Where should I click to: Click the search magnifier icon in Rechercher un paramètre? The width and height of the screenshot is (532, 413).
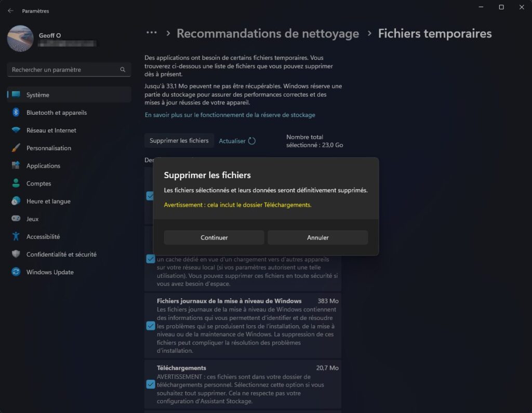tap(123, 70)
